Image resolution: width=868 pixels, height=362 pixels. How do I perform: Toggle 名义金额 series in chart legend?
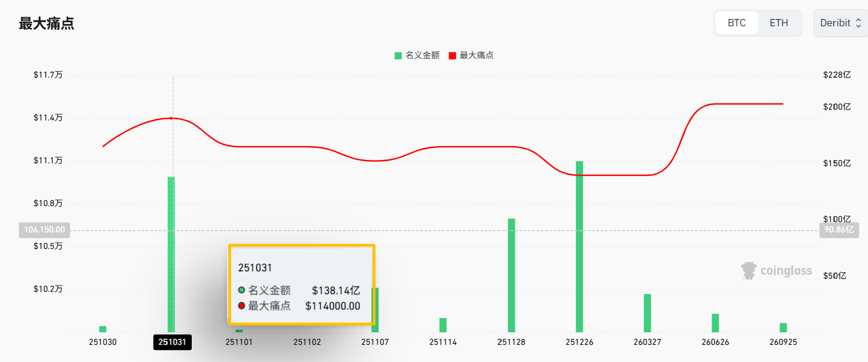(417, 55)
